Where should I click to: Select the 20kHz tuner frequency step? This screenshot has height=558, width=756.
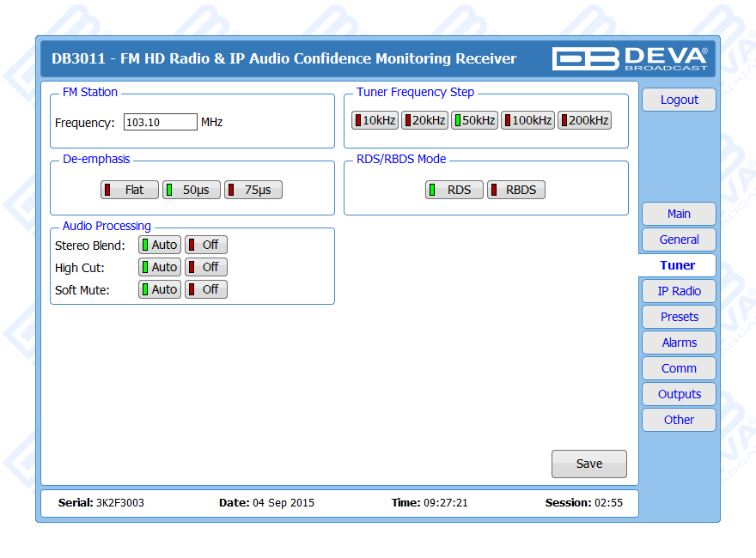click(x=424, y=120)
